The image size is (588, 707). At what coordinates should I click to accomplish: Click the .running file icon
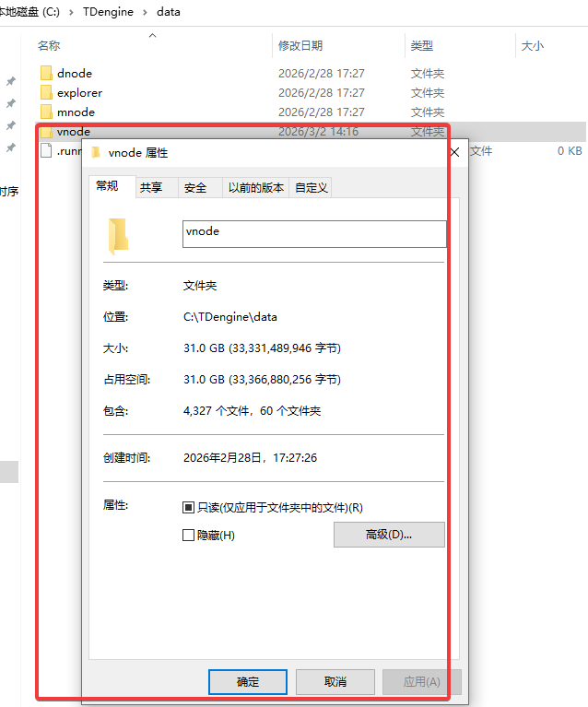tap(46, 150)
